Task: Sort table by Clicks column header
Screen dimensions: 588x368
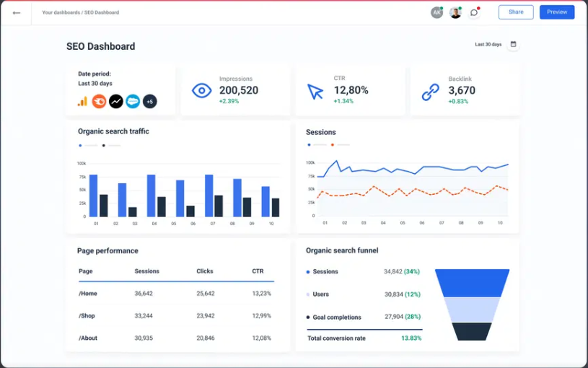Action: (205, 271)
